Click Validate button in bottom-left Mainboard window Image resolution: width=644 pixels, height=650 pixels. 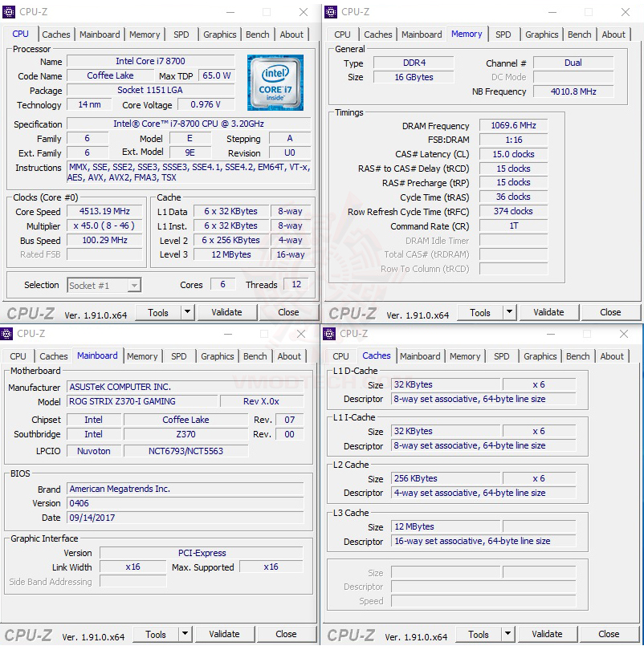[224, 634]
